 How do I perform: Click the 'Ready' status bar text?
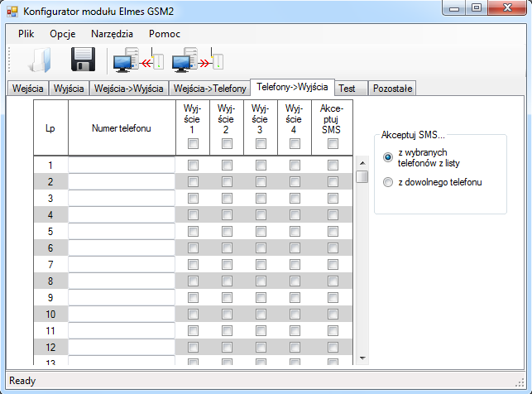(x=22, y=381)
